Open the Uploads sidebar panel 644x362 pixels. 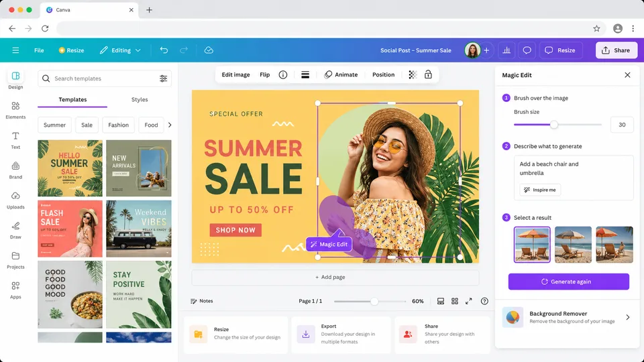point(15,200)
